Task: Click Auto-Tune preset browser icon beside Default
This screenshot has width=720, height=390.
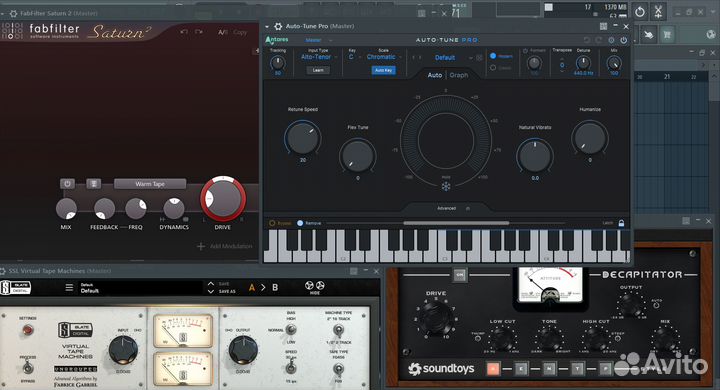Action: pyautogui.click(x=479, y=58)
